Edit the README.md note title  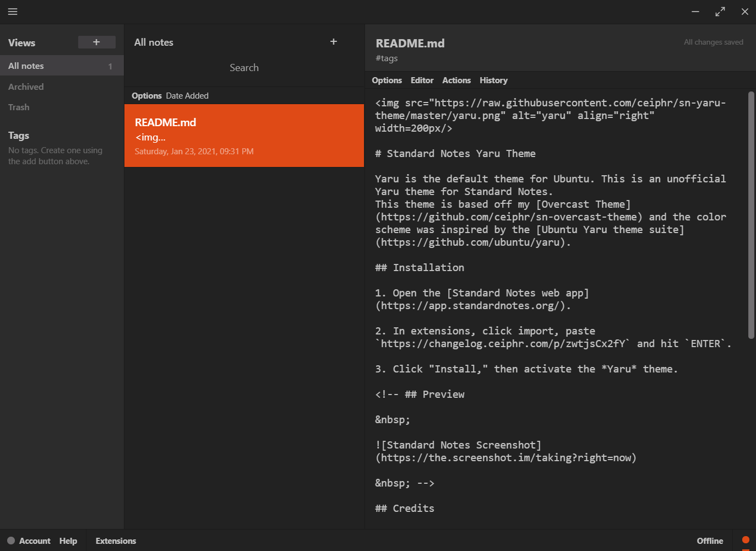click(410, 44)
